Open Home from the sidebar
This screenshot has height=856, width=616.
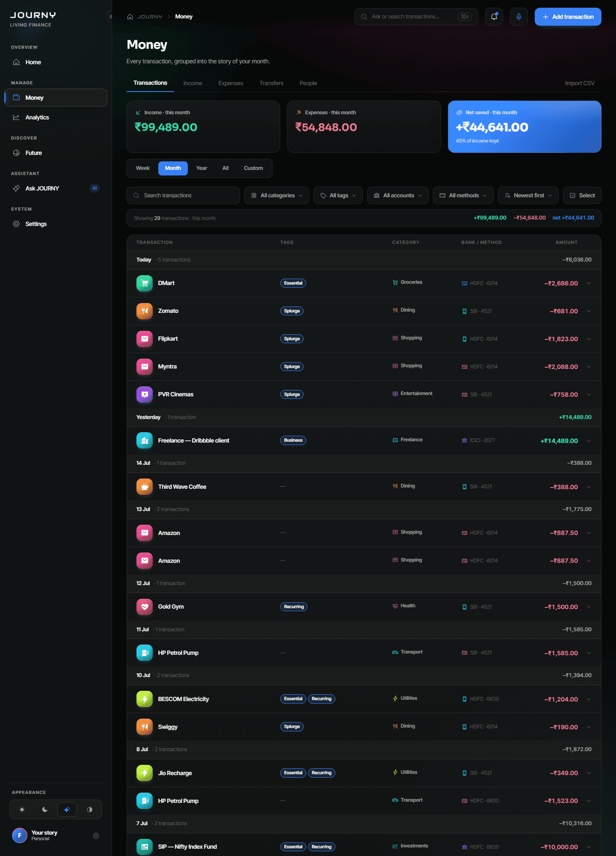point(56,62)
